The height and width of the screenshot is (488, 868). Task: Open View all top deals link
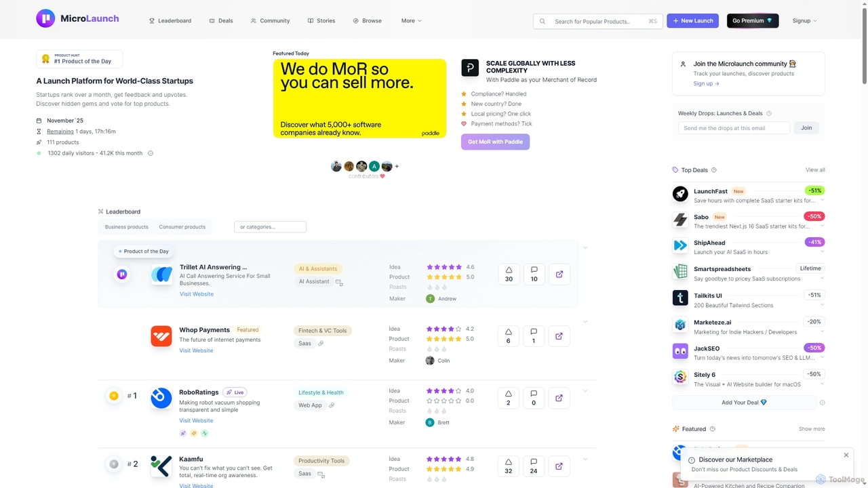[x=815, y=170]
